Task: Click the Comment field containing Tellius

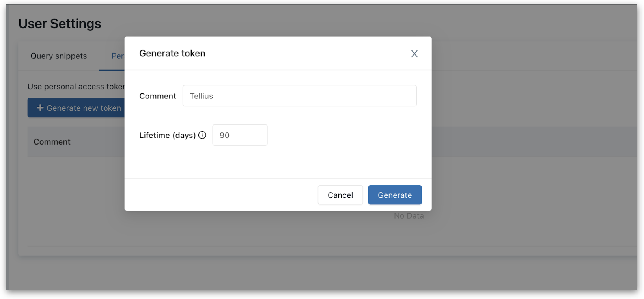Action: tap(299, 96)
